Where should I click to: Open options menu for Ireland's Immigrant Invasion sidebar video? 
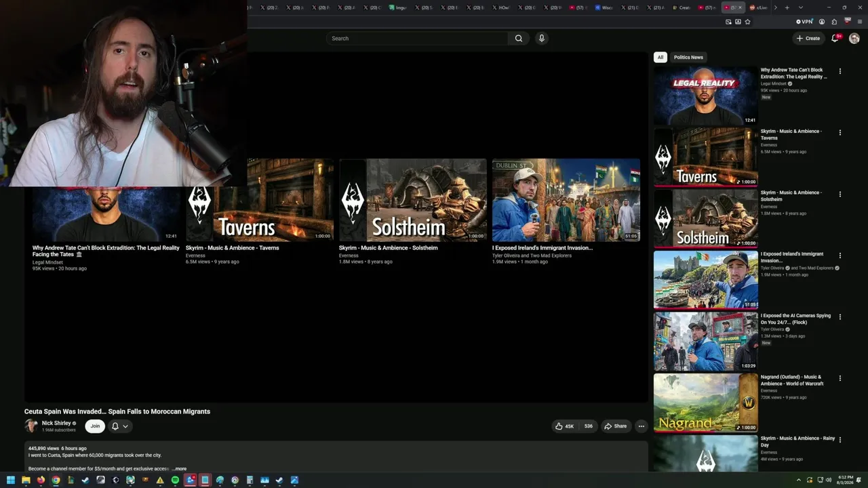point(840,256)
